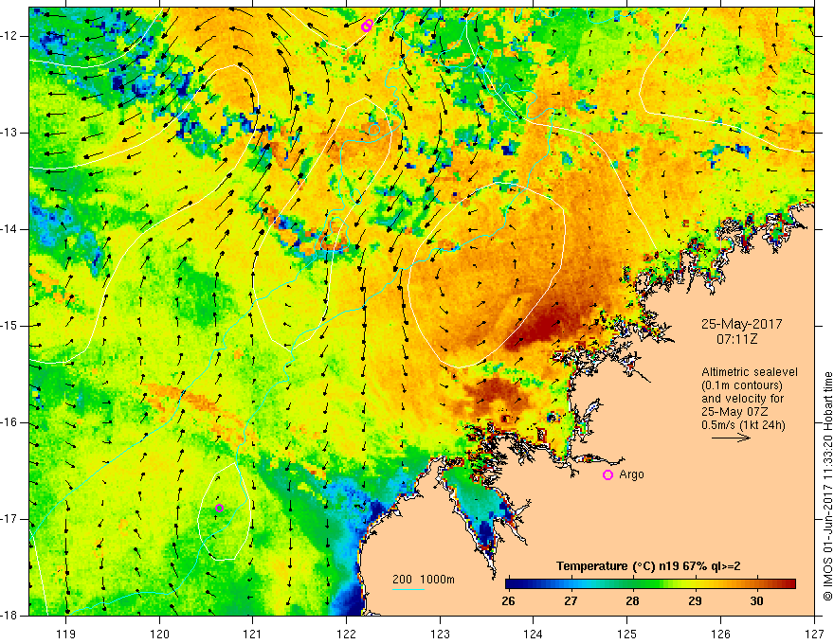Click the latitude axis label "-18"
The image size is (834, 644).
coord(10,616)
